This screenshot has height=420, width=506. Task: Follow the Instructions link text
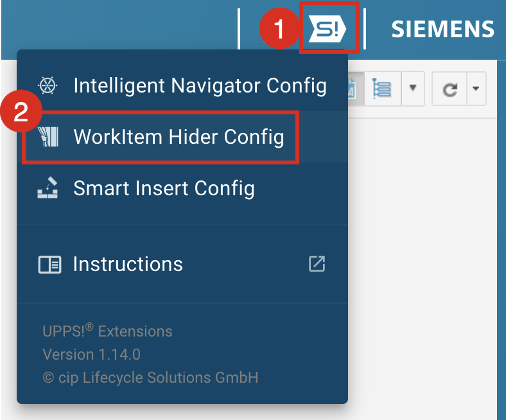(128, 264)
